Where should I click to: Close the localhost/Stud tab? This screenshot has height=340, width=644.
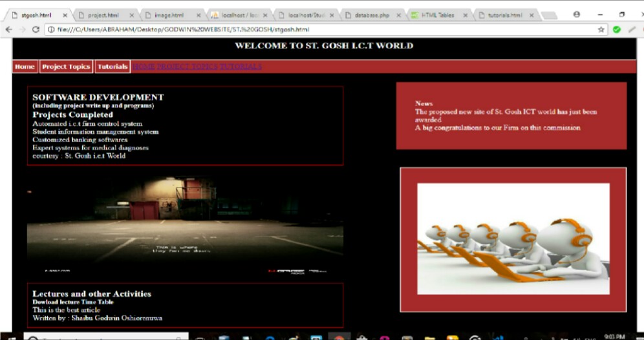point(332,16)
